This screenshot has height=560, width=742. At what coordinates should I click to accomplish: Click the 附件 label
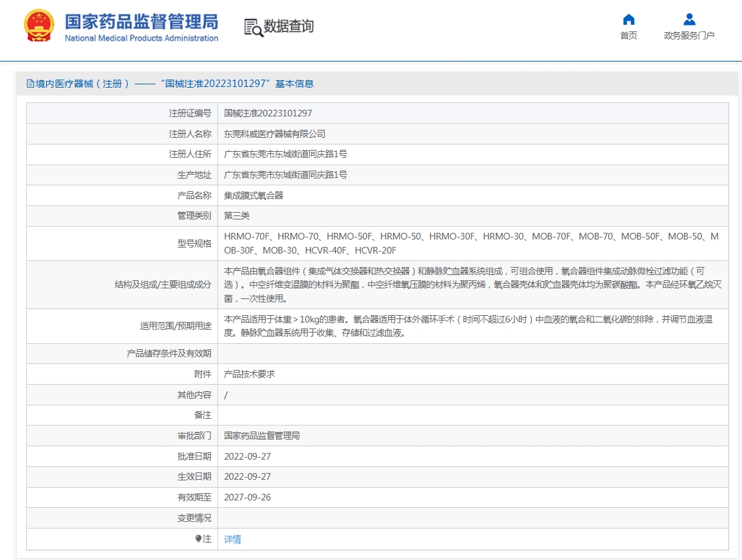(203, 374)
